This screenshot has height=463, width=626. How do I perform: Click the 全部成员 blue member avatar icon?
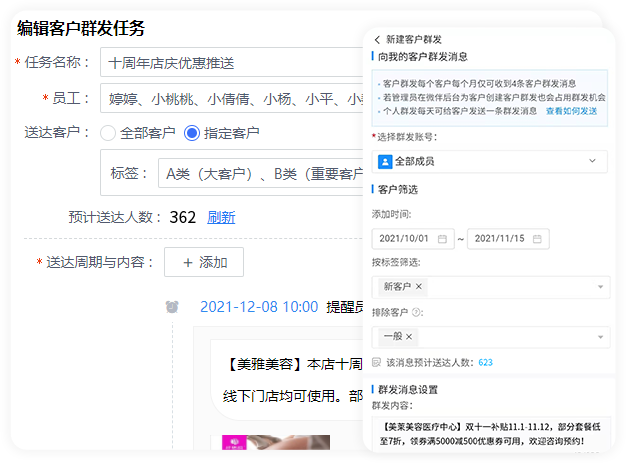[x=385, y=161]
